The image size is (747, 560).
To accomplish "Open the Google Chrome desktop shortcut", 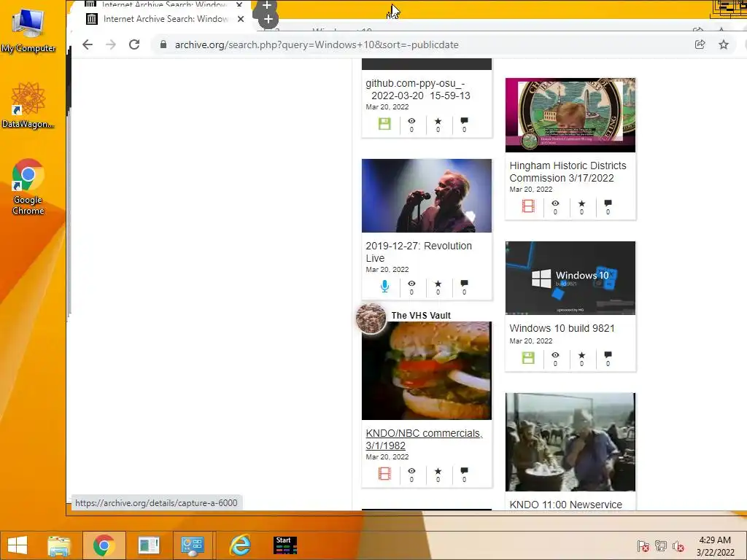I will (x=28, y=187).
